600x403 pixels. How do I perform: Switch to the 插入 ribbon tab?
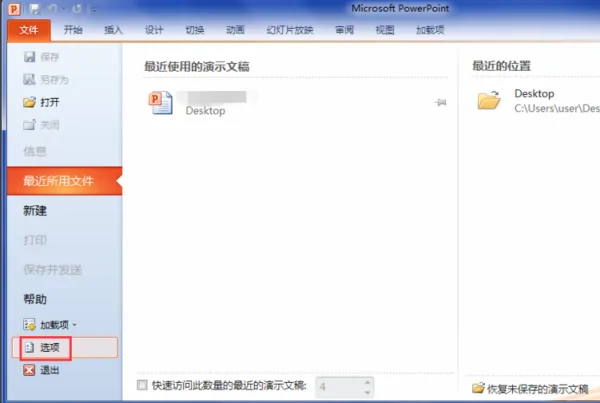click(114, 30)
